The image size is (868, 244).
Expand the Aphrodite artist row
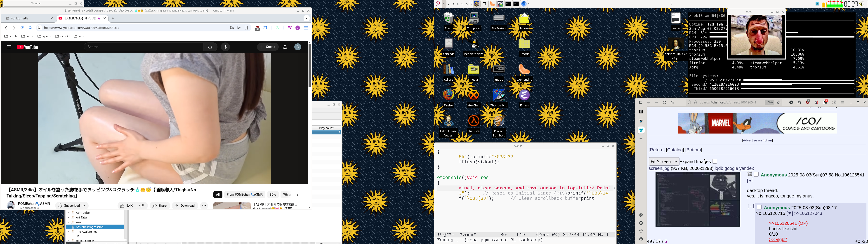tap(68, 213)
